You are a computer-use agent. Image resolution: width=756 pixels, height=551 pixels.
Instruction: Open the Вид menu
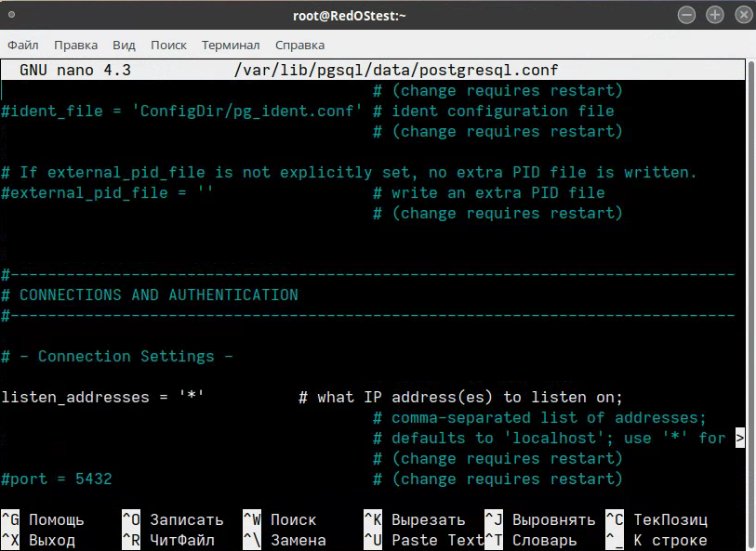[124, 45]
